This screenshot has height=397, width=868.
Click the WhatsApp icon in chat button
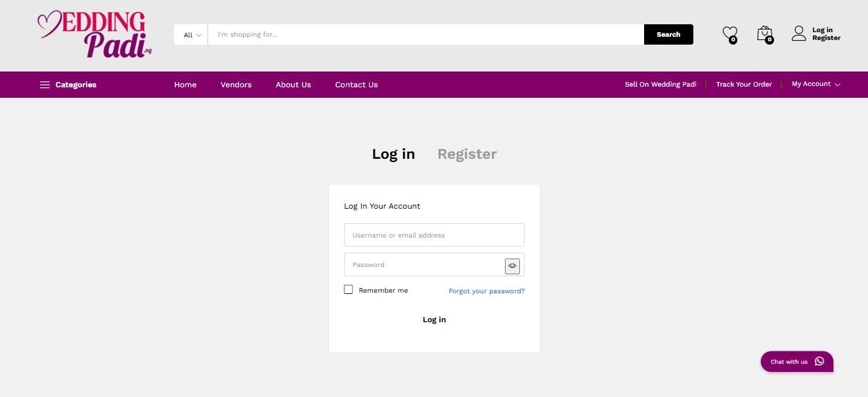coord(819,362)
